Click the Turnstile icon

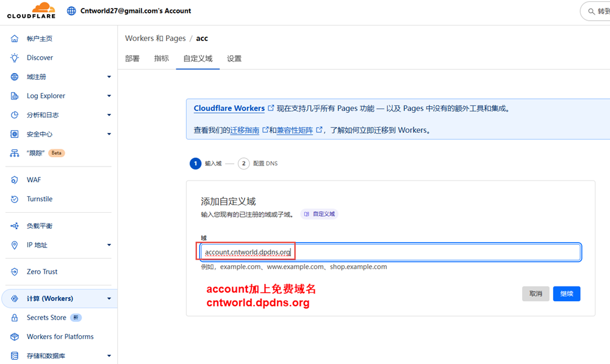(x=15, y=199)
